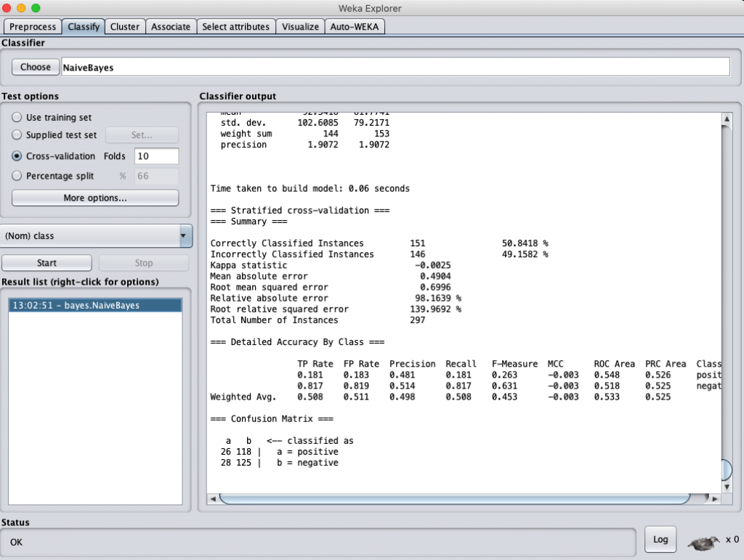Click the Kappa statistic line
Image resolution: width=744 pixels, height=560 pixels.
click(x=331, y=265)
